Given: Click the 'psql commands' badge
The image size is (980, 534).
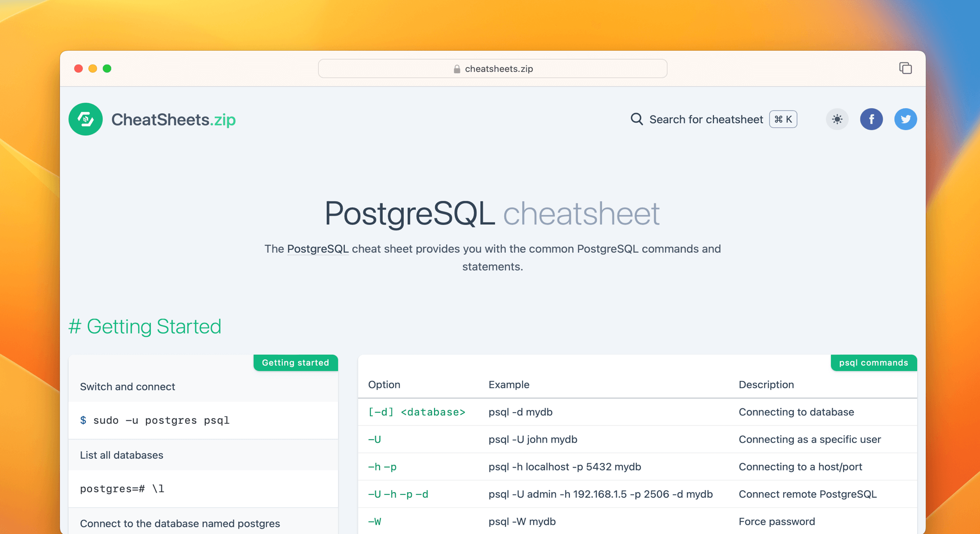Looking at the screenshot, I should click(874, 363).
